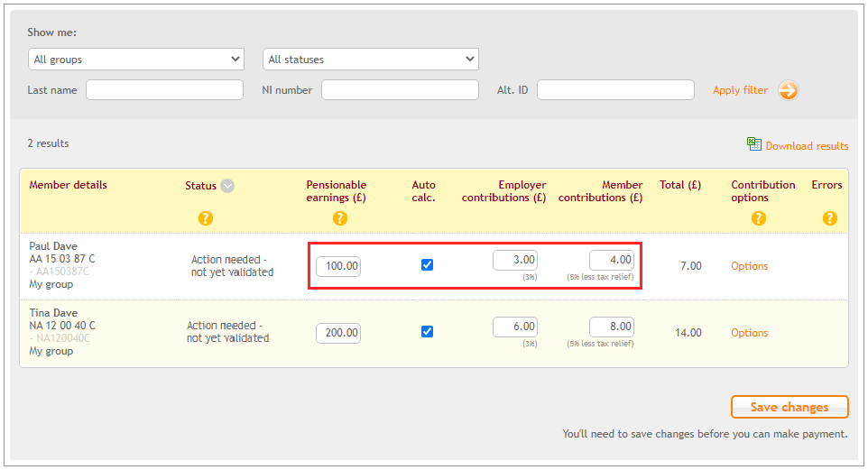Click the Last name input field
868x470 pixels.
(164, 89)
